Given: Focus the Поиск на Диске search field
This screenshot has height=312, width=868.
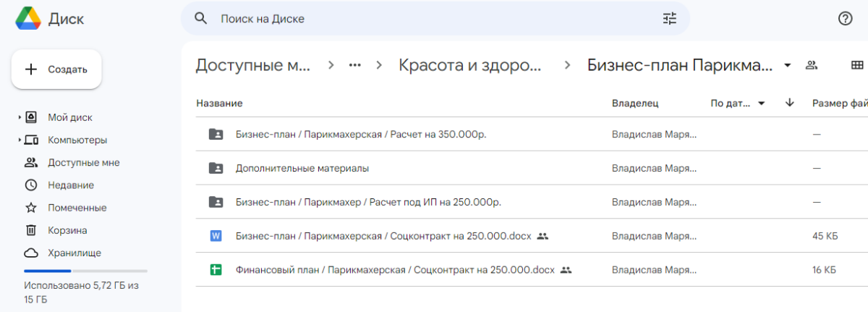Looking at the screenshot, I should (434, 19).
